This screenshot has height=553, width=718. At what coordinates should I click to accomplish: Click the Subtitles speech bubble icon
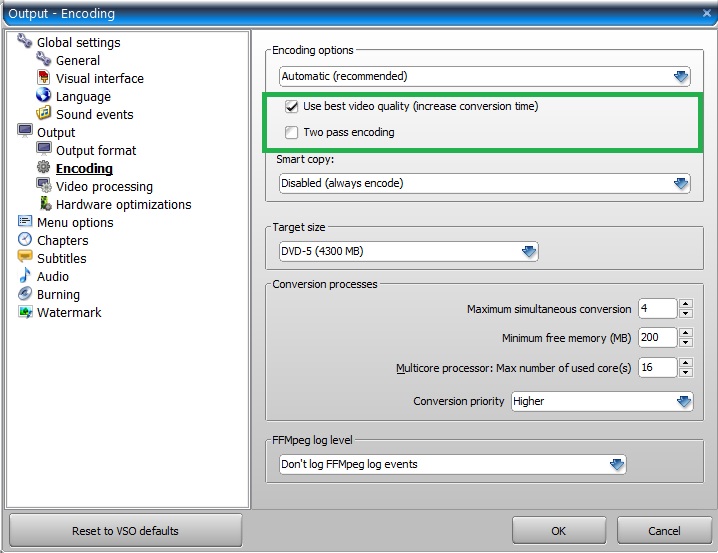(25, 256)
